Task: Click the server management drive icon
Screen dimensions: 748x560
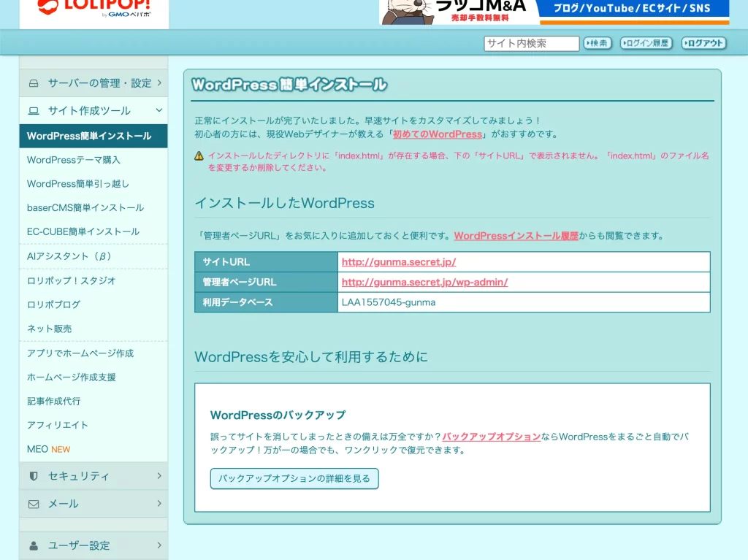Action: tap(34, 83)
